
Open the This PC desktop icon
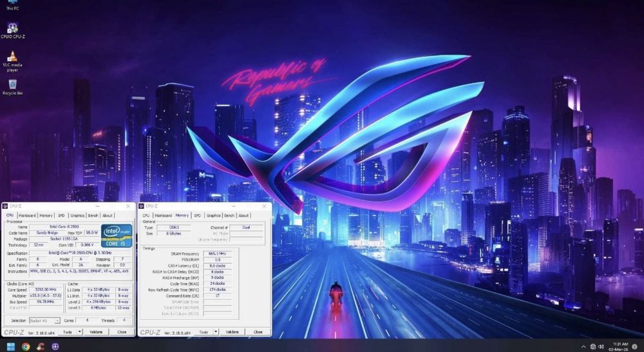(12, 5)
